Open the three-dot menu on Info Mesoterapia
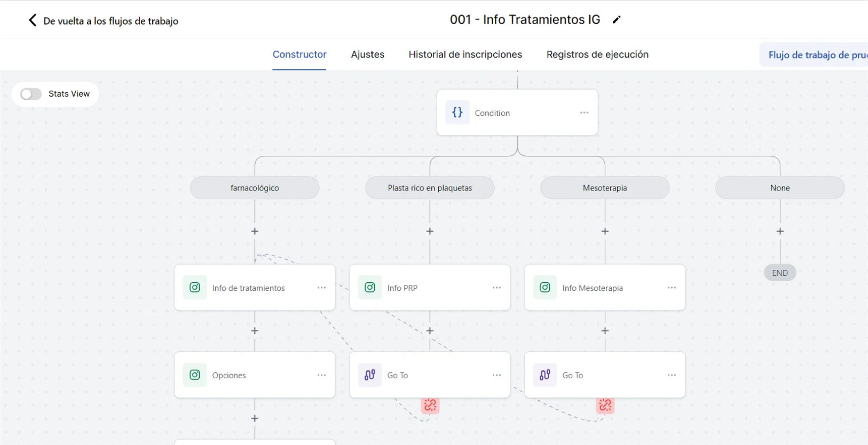The height and width of the screenshot is (445, 868). (672, 288)
